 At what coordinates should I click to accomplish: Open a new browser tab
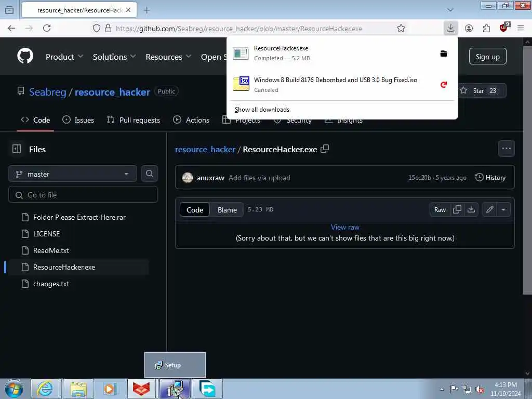click(x=147, y=10)
